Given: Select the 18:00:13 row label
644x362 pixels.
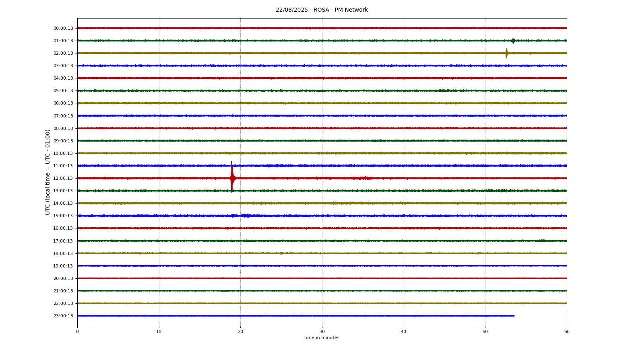Looking at the screenshot, I should tap(63, 253).
